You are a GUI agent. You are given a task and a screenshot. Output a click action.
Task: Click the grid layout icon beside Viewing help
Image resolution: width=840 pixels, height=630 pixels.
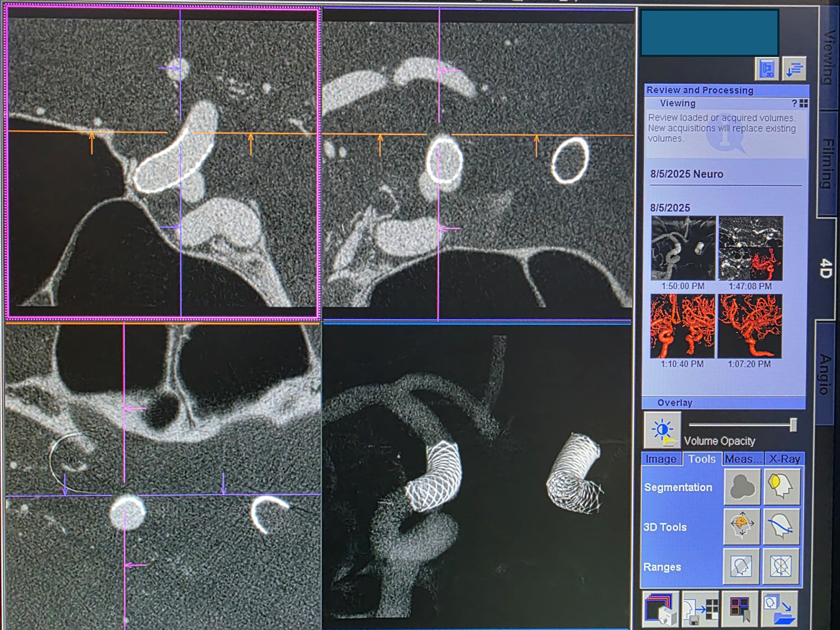803,104
